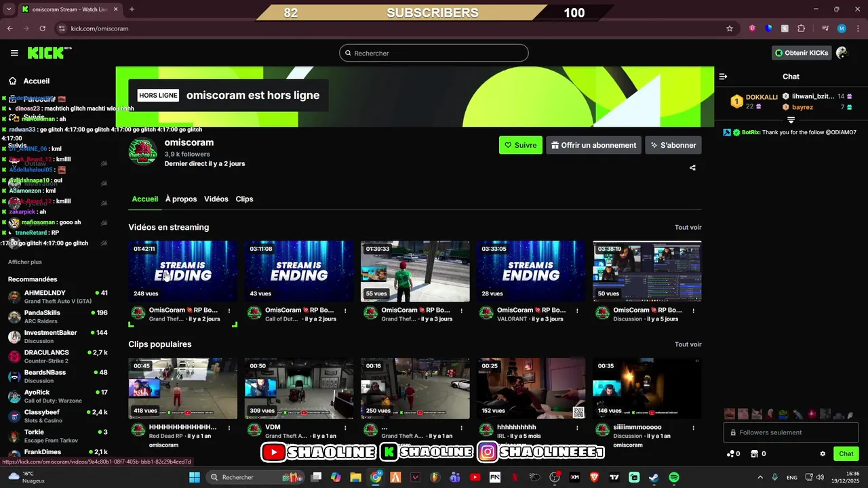Switch to the Vidéos tab
868x488 pixels.
pyautogui.click(x=216, y=199)
